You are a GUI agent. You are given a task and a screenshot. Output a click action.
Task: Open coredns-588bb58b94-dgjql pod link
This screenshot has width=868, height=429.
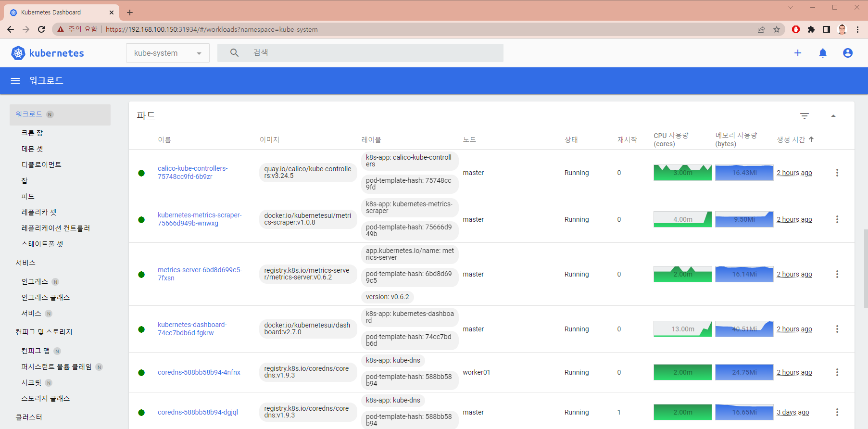click(198, 412)
